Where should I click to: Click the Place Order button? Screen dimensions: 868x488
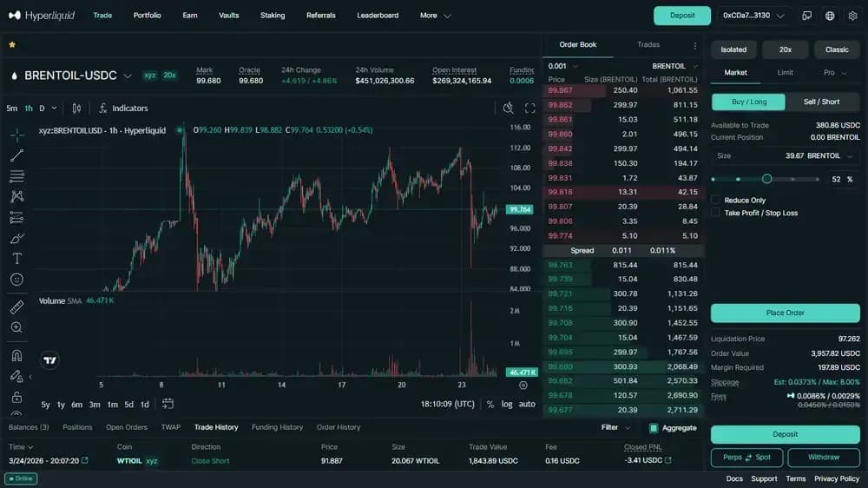(x=785, y=313)
